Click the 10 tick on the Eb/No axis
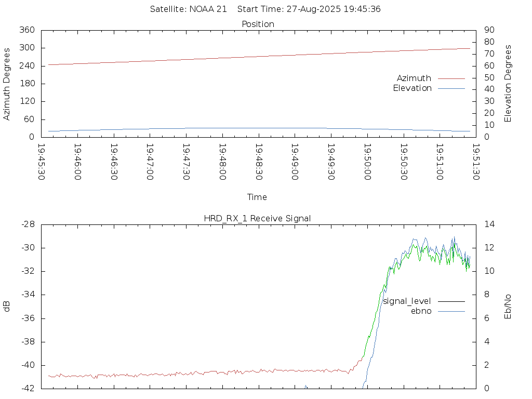 [x=489, y=271]
